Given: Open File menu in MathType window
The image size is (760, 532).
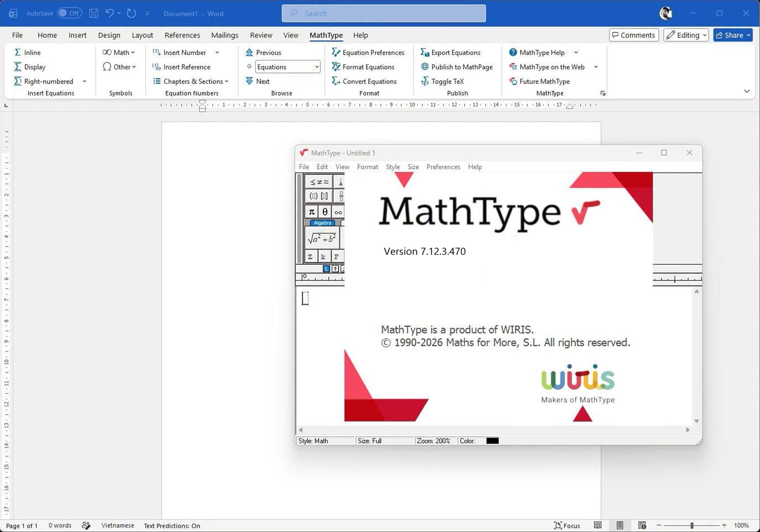Looking at the screenshot, I should (304, 167).
